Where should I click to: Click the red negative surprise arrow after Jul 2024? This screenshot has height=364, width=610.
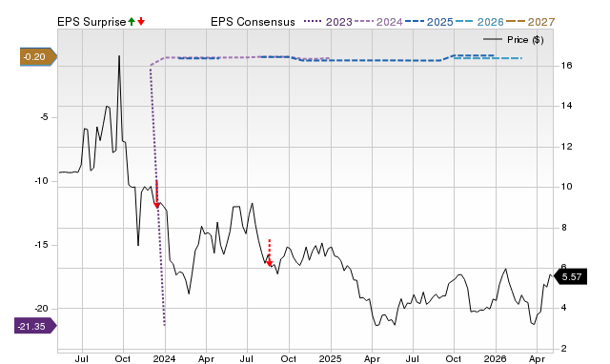270,253
